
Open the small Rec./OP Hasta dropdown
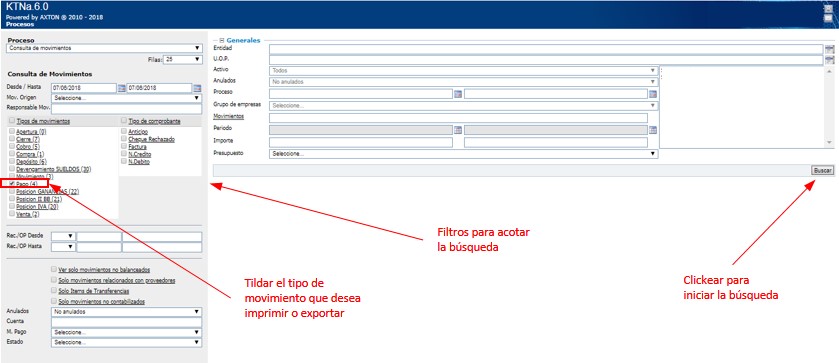tap(63, 247)
